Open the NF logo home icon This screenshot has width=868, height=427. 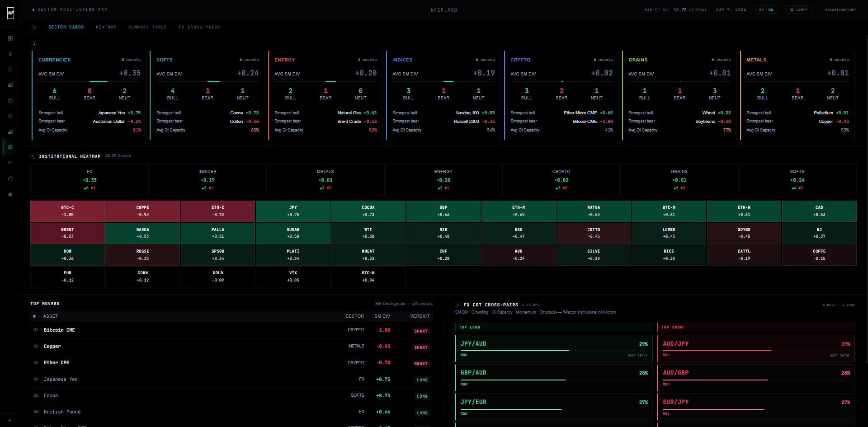[10, 13]
